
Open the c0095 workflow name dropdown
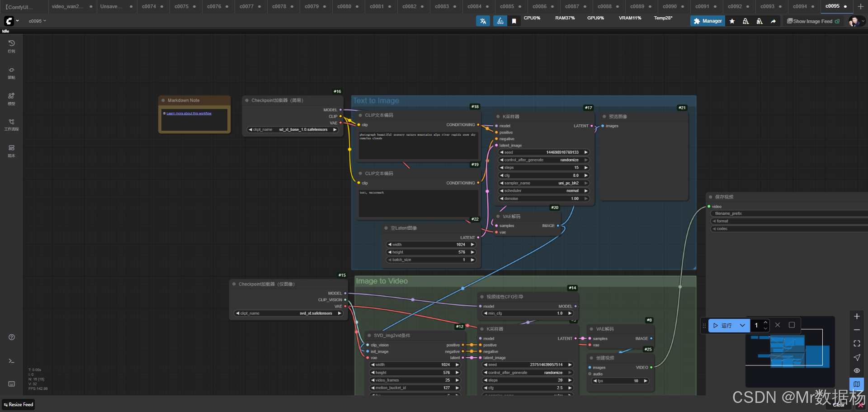coord(38,21)
